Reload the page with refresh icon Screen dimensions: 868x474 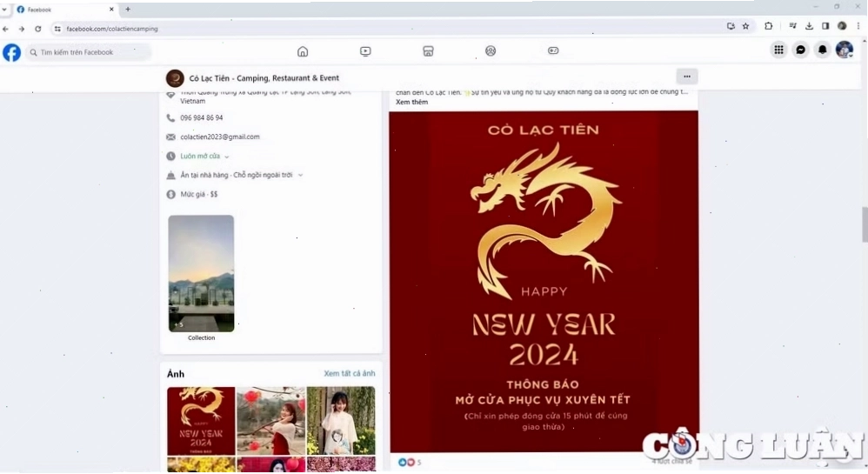37,29
